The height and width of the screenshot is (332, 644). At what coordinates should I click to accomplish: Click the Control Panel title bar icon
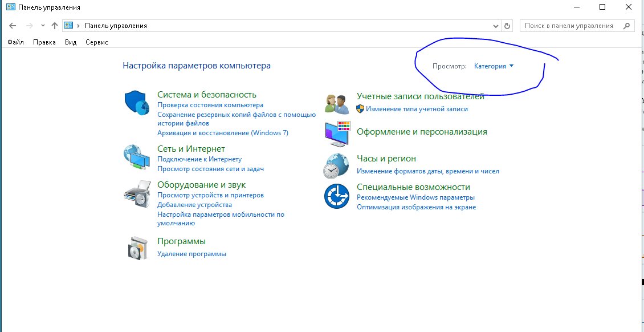[x=11, y=7]
